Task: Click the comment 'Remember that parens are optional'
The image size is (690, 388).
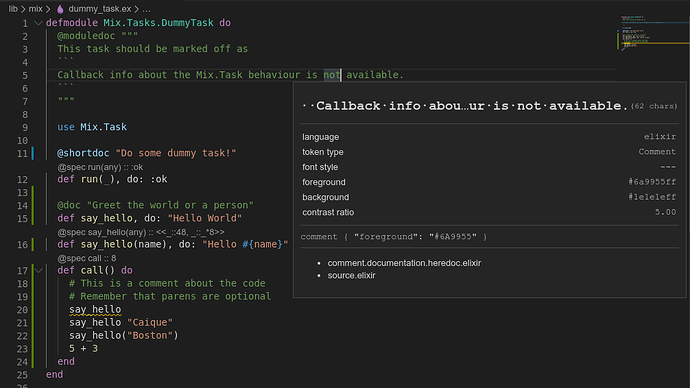Action: (x=170, y=296)
